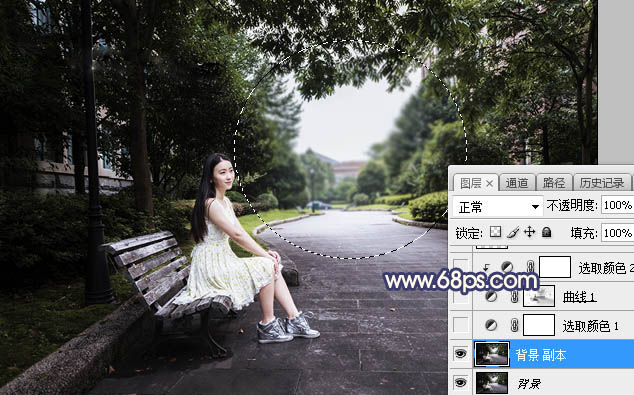The height and width of the screenshot is (395, 634).
Task: Click 选取颜色 2 adjustment layer icon
Action: click(507, 267)
